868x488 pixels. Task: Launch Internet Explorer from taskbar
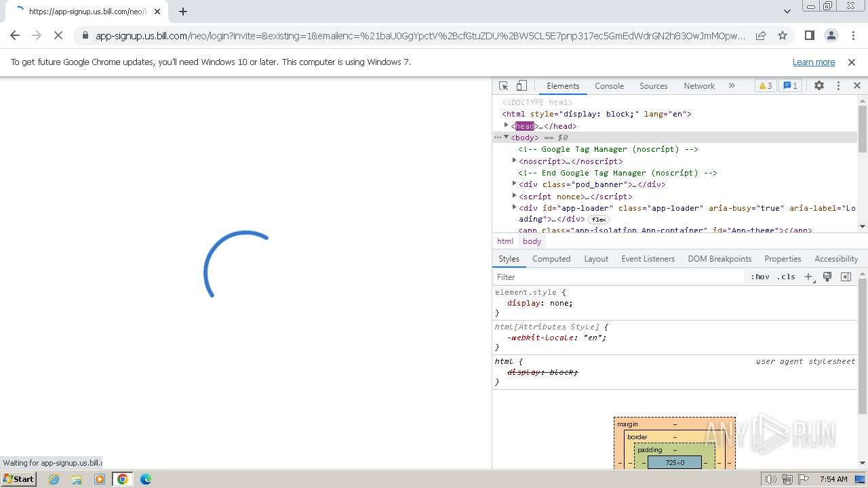click(54, 479)
